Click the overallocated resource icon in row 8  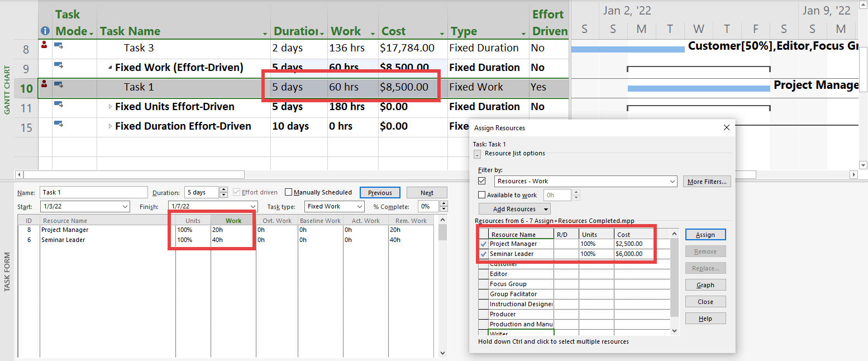pyautogui.click(x=44, y=45)
